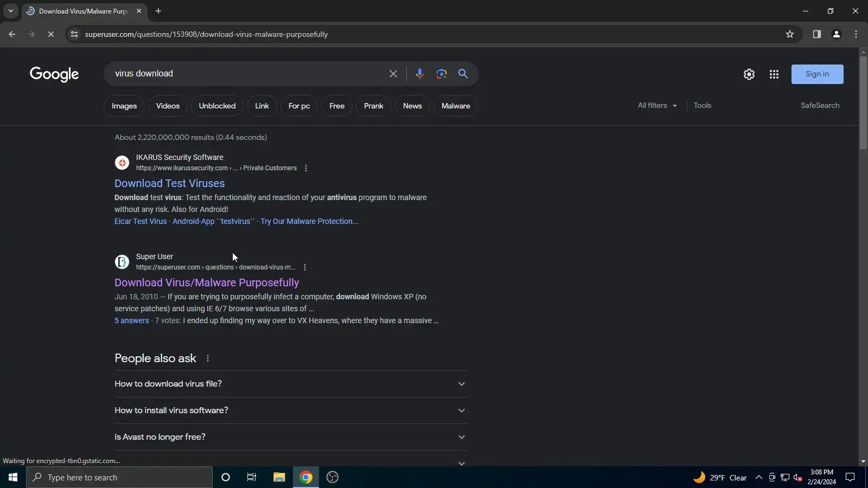Image resolution: width=868 pixels, height=488 pixels.
Task: Click the Sign in button
Action: point(818,74)
